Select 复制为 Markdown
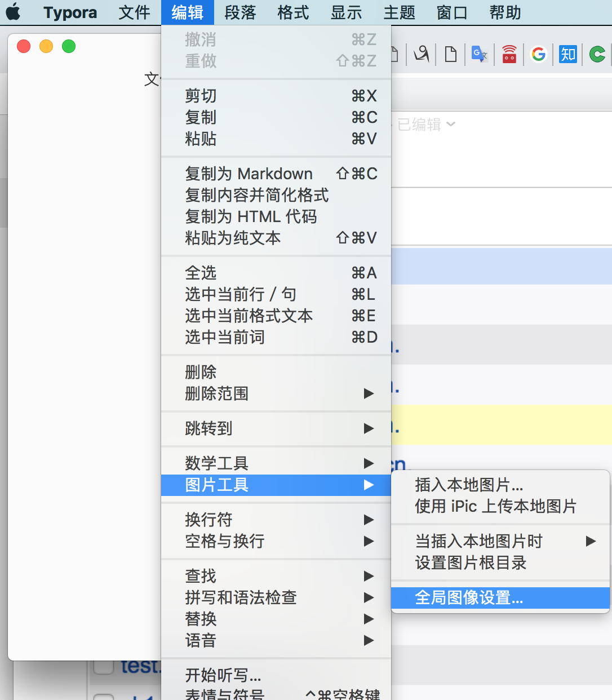 coord(276,174)
